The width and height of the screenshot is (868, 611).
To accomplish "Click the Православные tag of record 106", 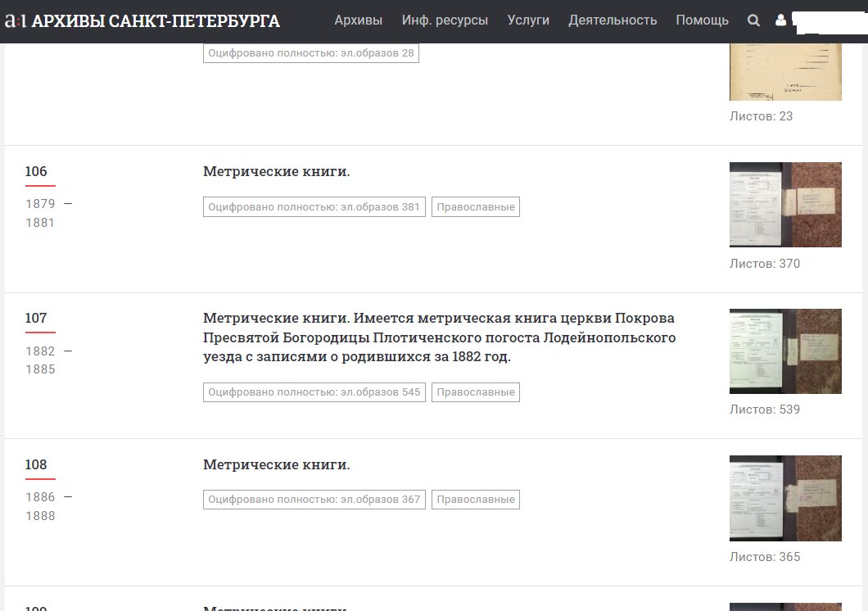I will point(476,207).
